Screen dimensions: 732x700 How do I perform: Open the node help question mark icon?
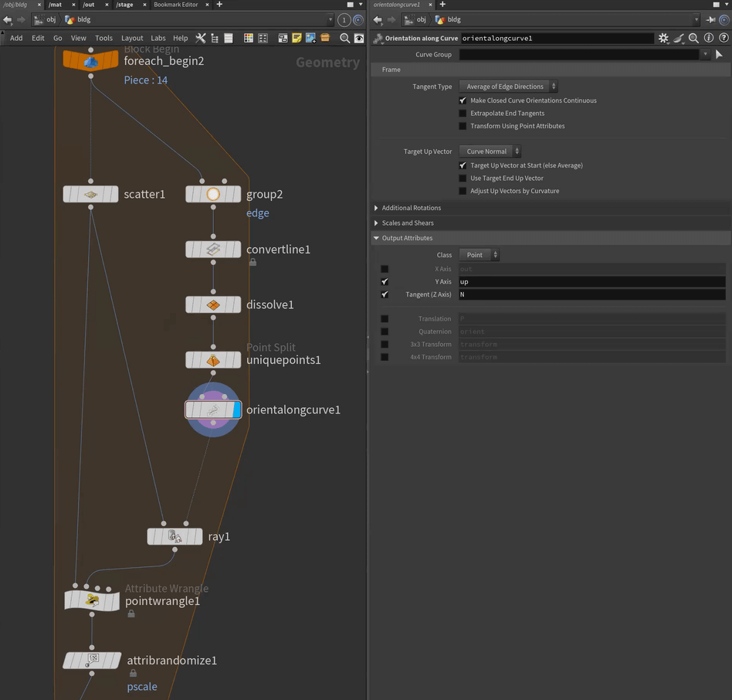pos(722,38)
